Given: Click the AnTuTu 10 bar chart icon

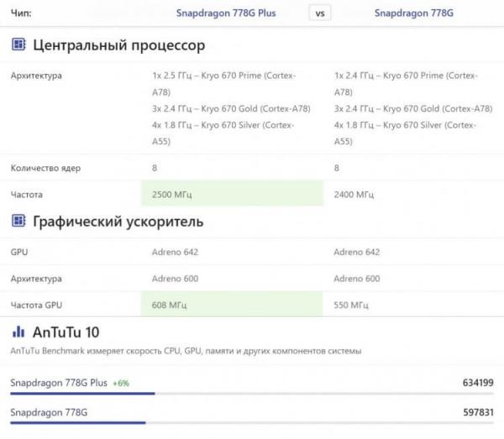Looking at the screenshot, I should (x=18, y=332).
